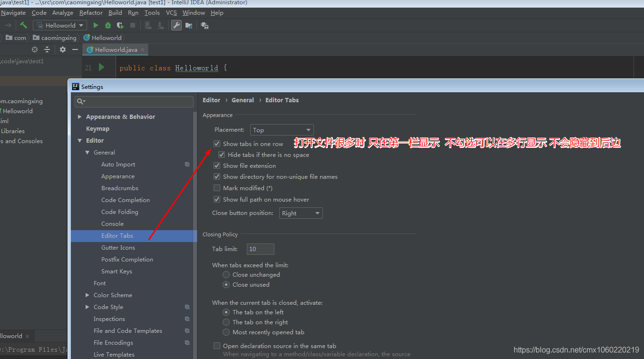Viewport: 644px width, 359px height.
Task: Open settings via the wrench toolbar icon
Action: click(176, 25)
